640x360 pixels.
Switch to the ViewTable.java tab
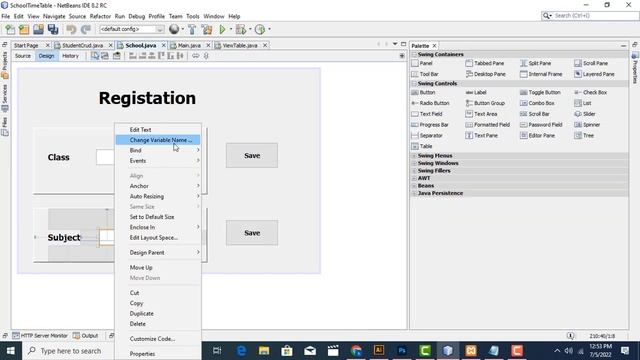[240, 45]
